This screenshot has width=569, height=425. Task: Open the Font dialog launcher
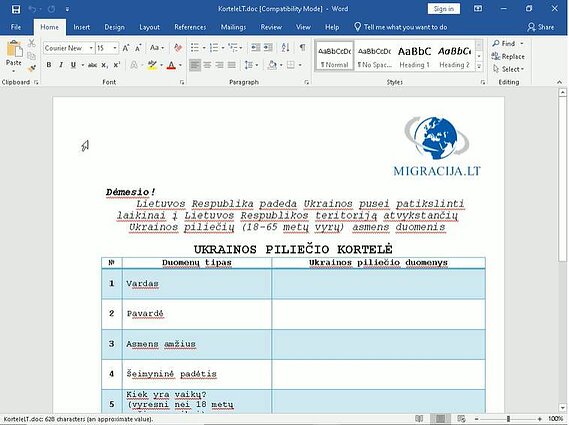tap(181, 82)
